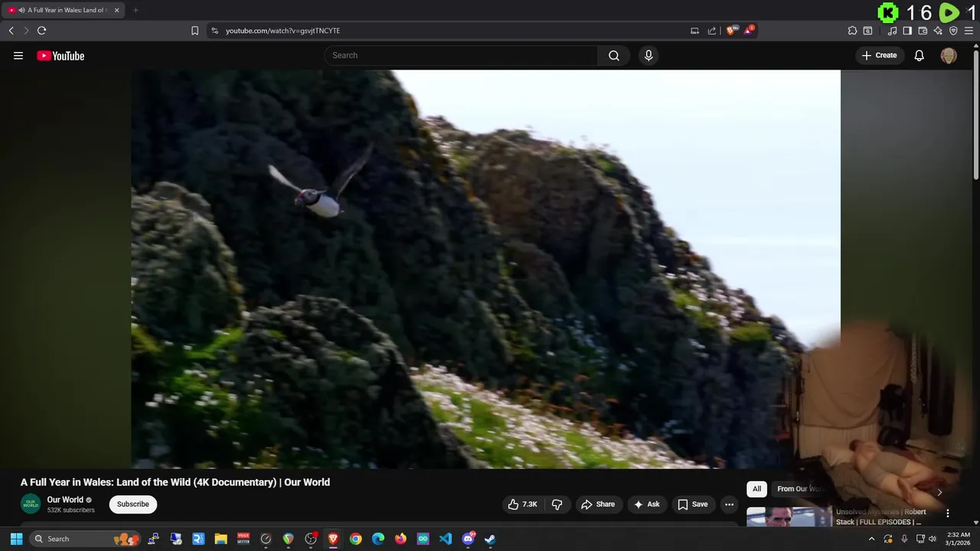Open Our World channel name link

[x=65, y=500]
